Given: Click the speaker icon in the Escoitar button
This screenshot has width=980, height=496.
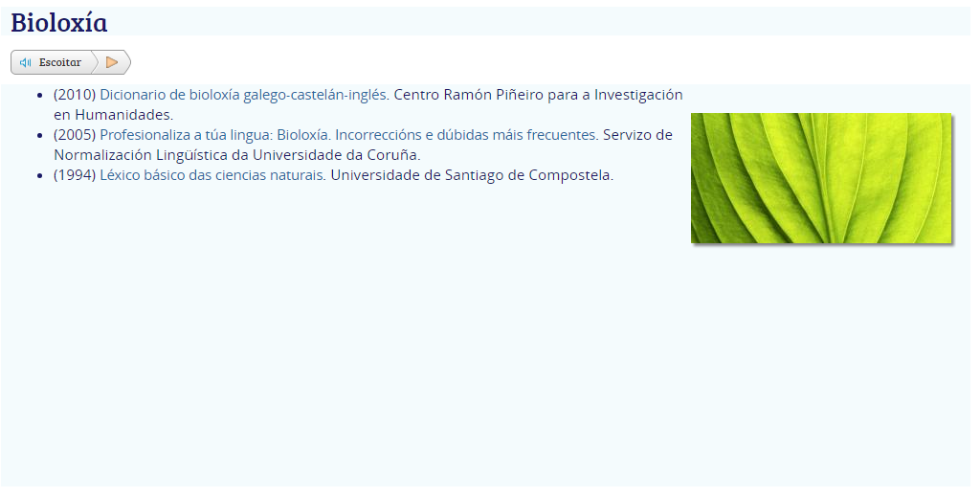Looking at the screenshot, I should click(x=26, y=62).
